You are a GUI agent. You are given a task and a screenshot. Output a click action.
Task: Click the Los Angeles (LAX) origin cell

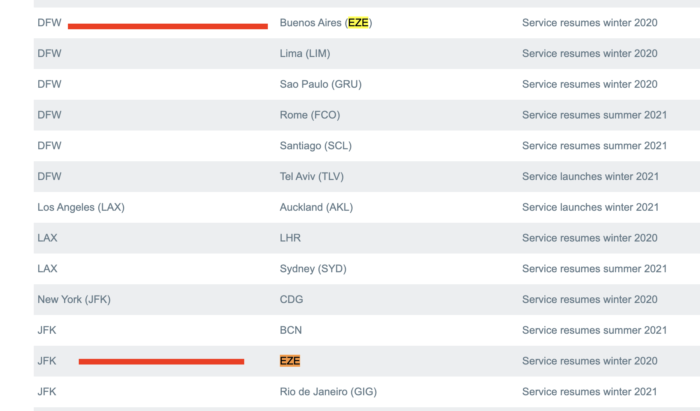click(80, 207)
